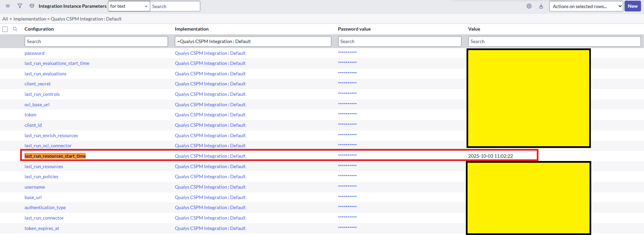Open the base_url configuration link
Screen dimensions: 644x235
(x=33, y=197)
